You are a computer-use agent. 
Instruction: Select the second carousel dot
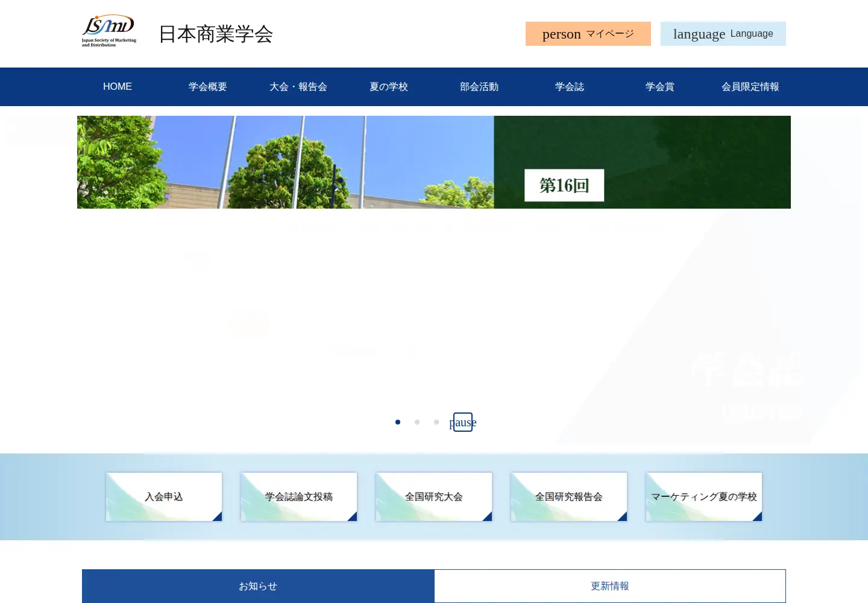[x=417, y=422]
